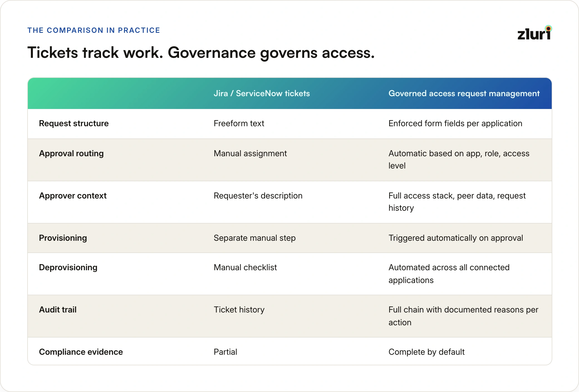Click the 'Complete by default' cell
This screenshot has height=392, width=579.
pyautogui.click(x=426, y=352)
